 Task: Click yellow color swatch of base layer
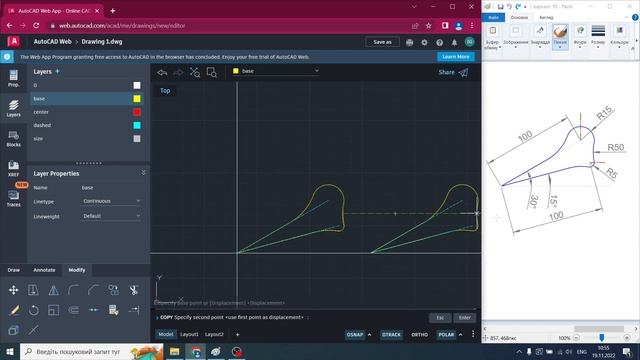[137, 99]
